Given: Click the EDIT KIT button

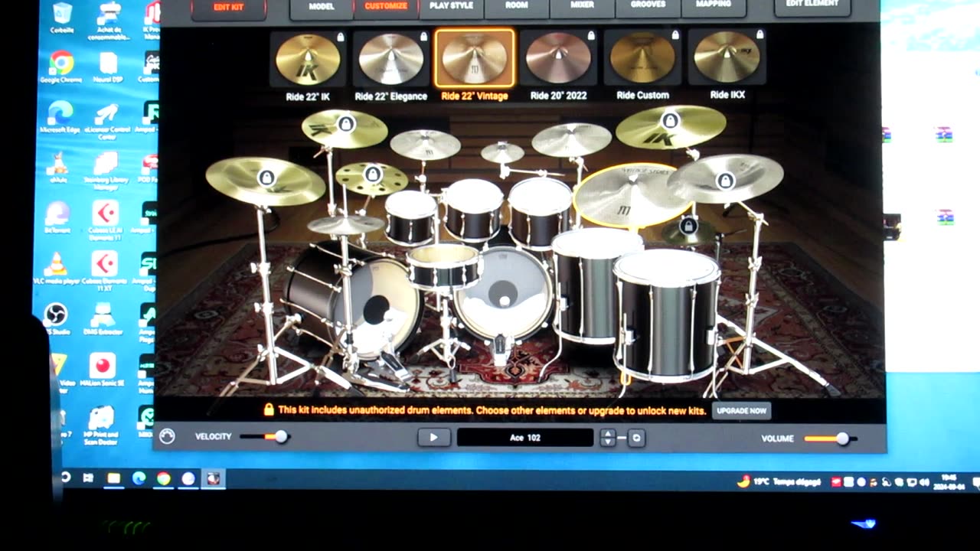Looking at the screenshot, I should click(228, 8).
